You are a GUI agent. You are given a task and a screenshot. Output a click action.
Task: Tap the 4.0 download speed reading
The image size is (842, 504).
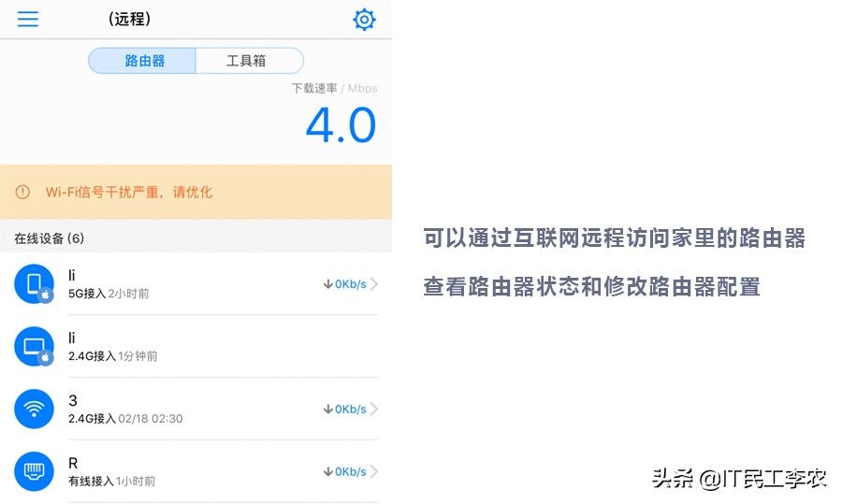coord(341,126)
